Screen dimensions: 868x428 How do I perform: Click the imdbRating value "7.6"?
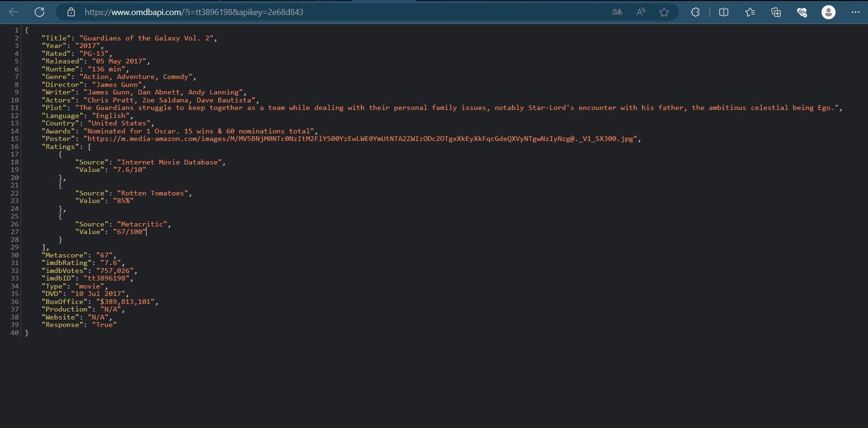coord(111,263)
